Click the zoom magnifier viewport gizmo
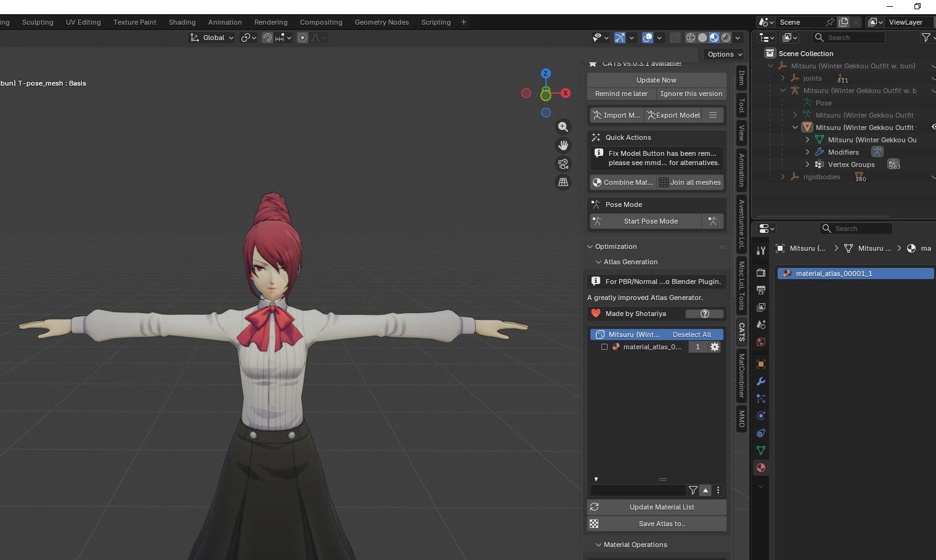 click(563, 127)
